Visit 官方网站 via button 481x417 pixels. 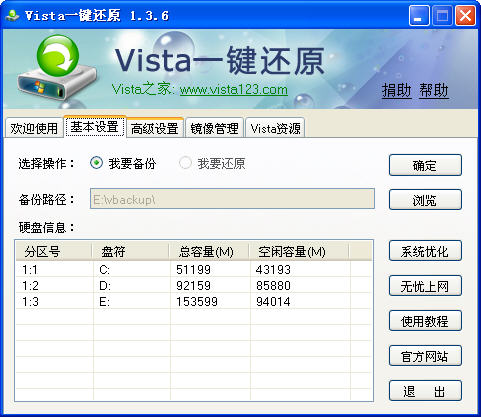[x=425, y=356]
